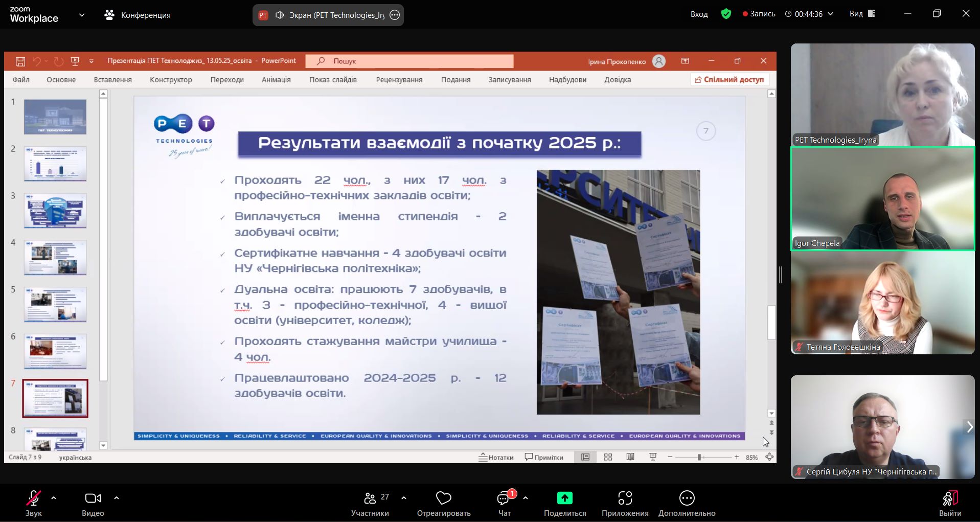The width and height of the screenshot is (980, 522).
Task: Select Igor Chepela video tile
Action: coord(882,198)
